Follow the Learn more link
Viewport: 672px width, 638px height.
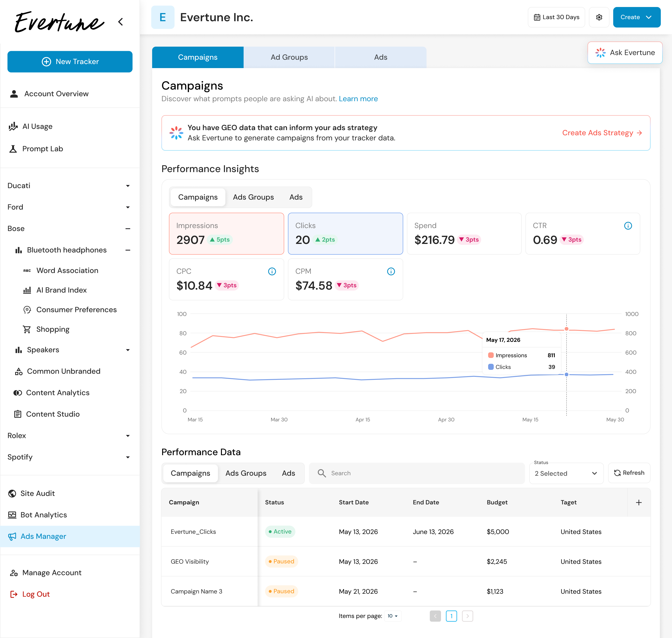pos(358,99)
